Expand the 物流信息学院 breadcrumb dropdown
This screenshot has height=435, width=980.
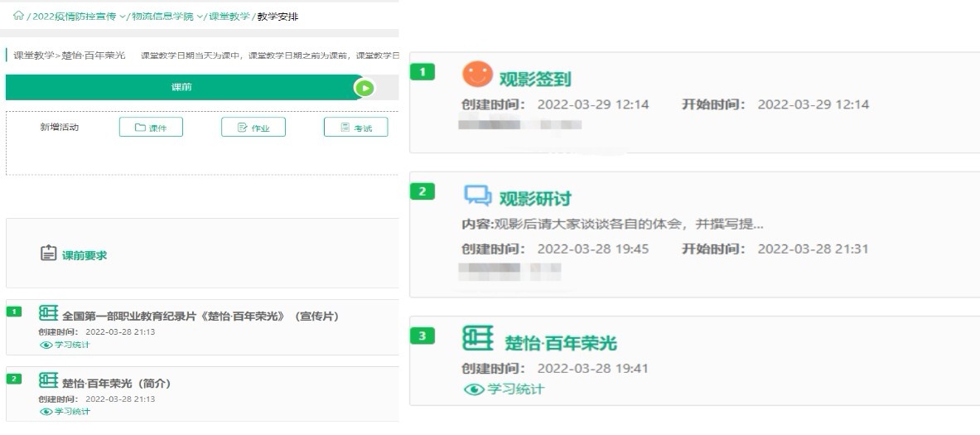coord(200,16)
